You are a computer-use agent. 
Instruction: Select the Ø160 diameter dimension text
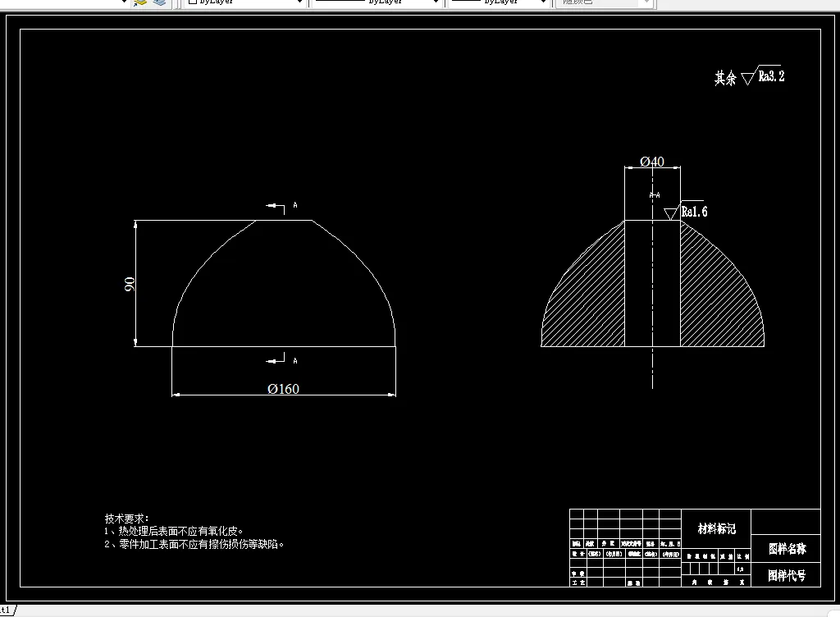[283, 389]
